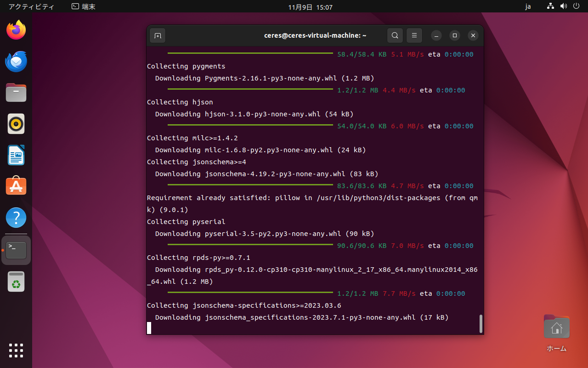Screen dimensions: 588x368
Task: Open the Files manager in dock
Action: pos(16,93)
